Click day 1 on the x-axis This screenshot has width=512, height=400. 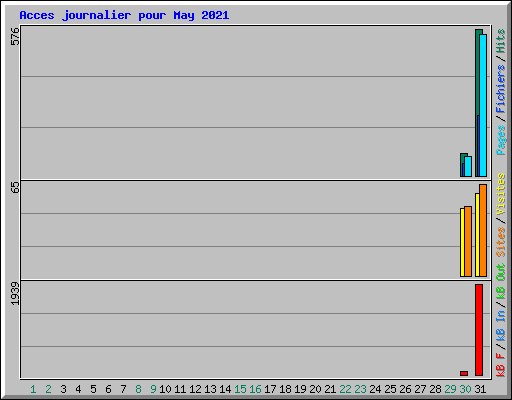33,389
